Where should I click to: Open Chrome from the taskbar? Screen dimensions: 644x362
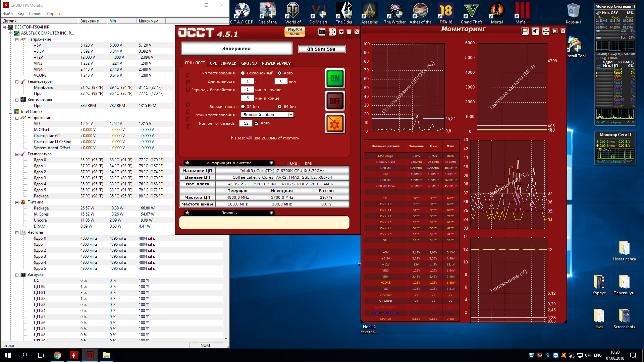coord(57,355)
